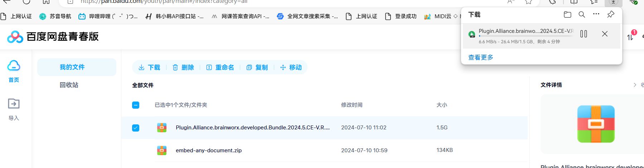The height and width of the screenshot is (168, 644).
Task: Click the download progress bar of Plugin.Alliance
Action: 526,36
